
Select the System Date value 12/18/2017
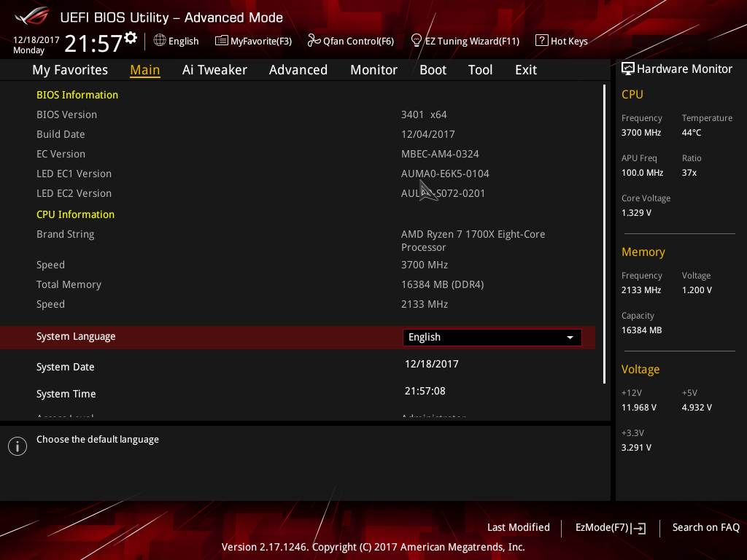432,365
